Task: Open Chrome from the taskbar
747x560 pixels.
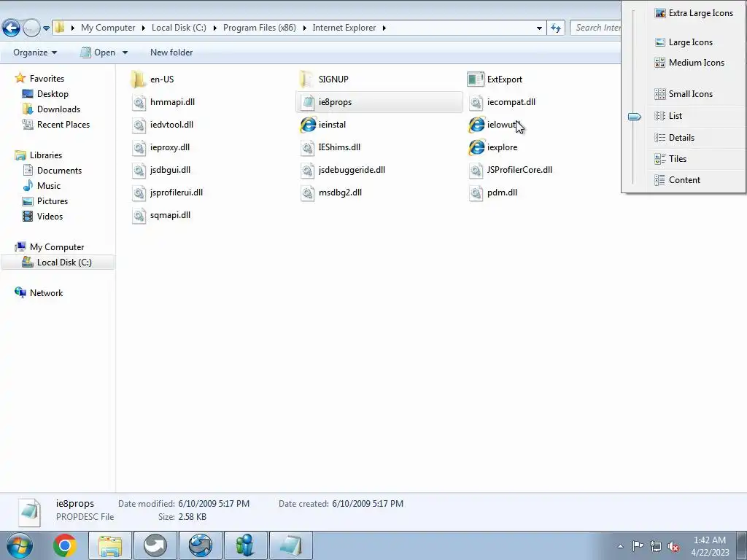Action: (65, 545)
